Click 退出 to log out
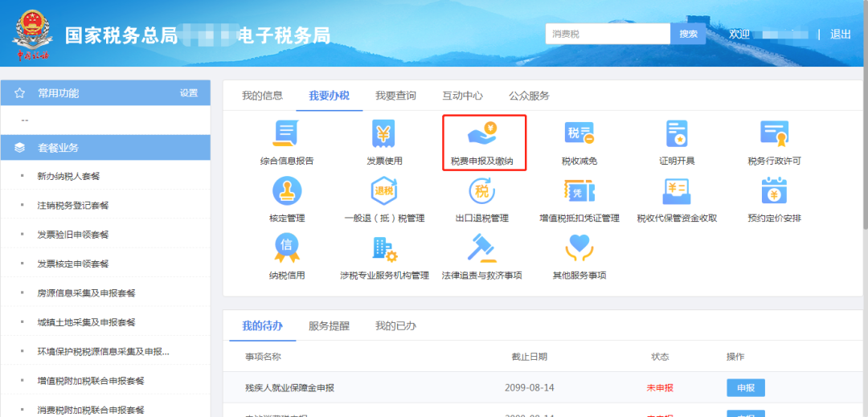 point(841,34)
